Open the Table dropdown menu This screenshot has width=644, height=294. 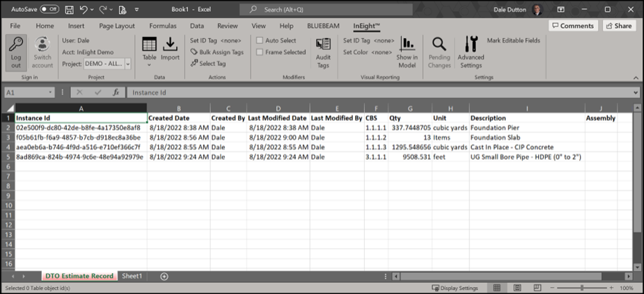point(149,65)
